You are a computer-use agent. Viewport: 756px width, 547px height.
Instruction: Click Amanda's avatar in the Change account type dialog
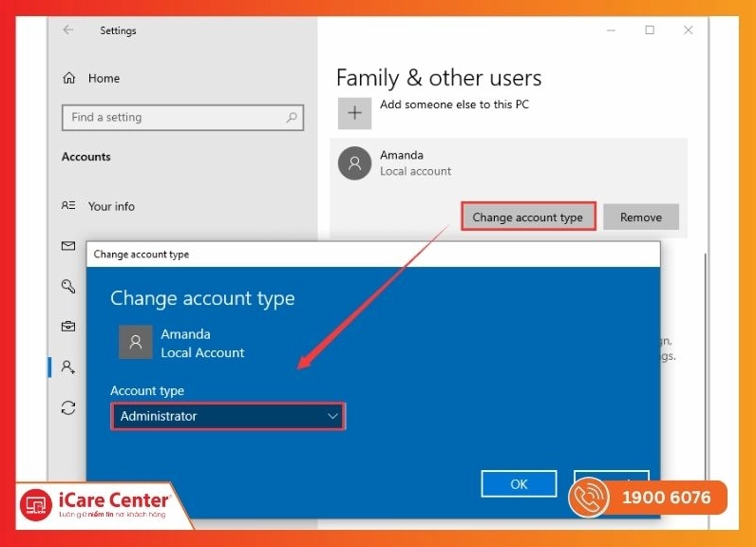point(136,342)
